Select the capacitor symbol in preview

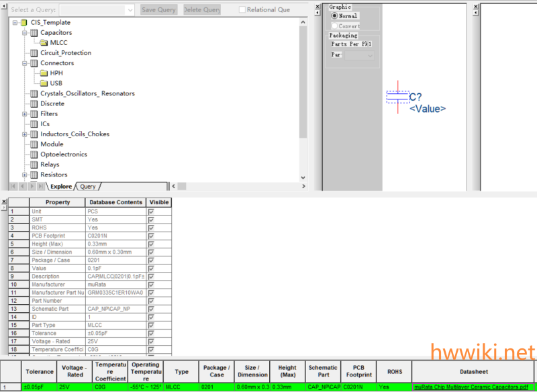pyautogui.click(x=397, y=97)
